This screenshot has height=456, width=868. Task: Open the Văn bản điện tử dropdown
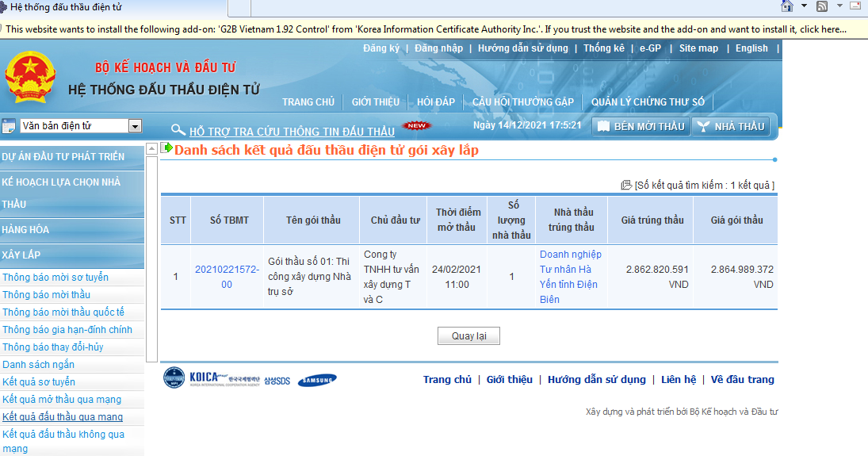click(135, 126)
